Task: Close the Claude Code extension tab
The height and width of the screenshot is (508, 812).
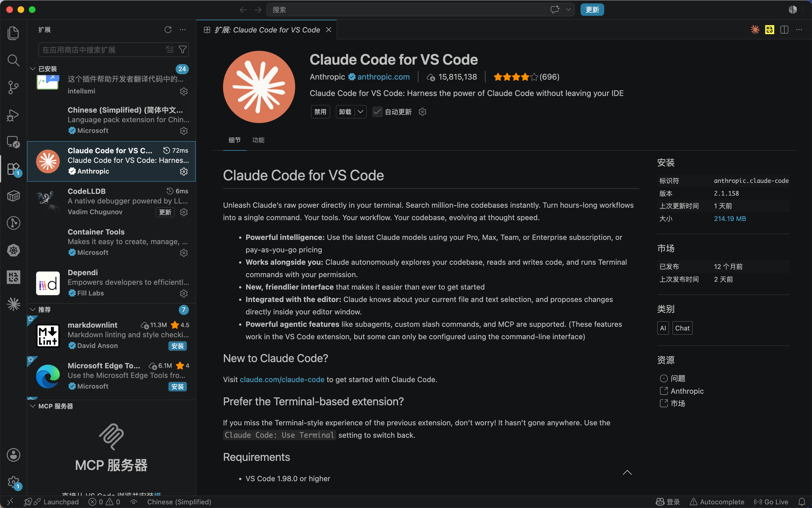Action: tap(329, 30)
